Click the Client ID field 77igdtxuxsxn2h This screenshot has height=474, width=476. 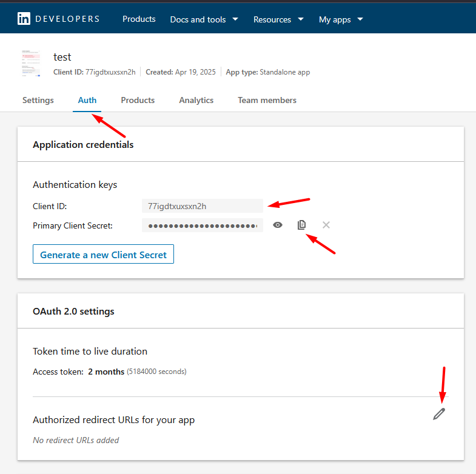pos(203,206)
